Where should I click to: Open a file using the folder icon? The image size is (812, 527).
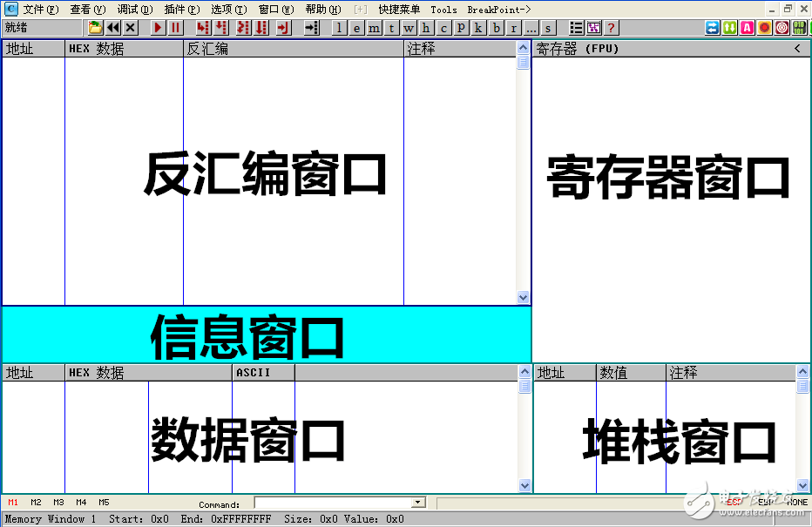click(x=93, y=27)
